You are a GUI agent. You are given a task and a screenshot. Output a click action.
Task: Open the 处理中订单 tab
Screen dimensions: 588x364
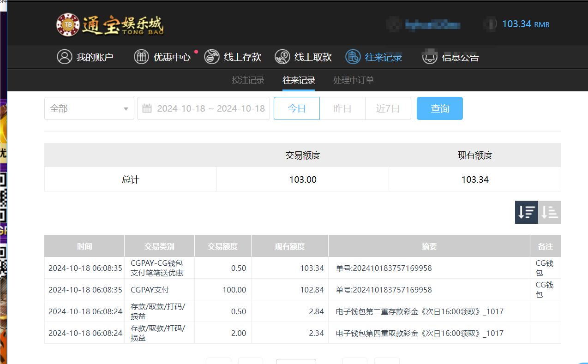coord(353,80)
